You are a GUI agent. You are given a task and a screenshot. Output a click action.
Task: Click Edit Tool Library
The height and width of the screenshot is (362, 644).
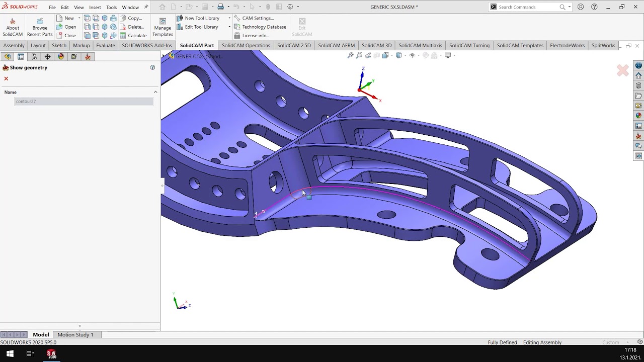(197, 27)
